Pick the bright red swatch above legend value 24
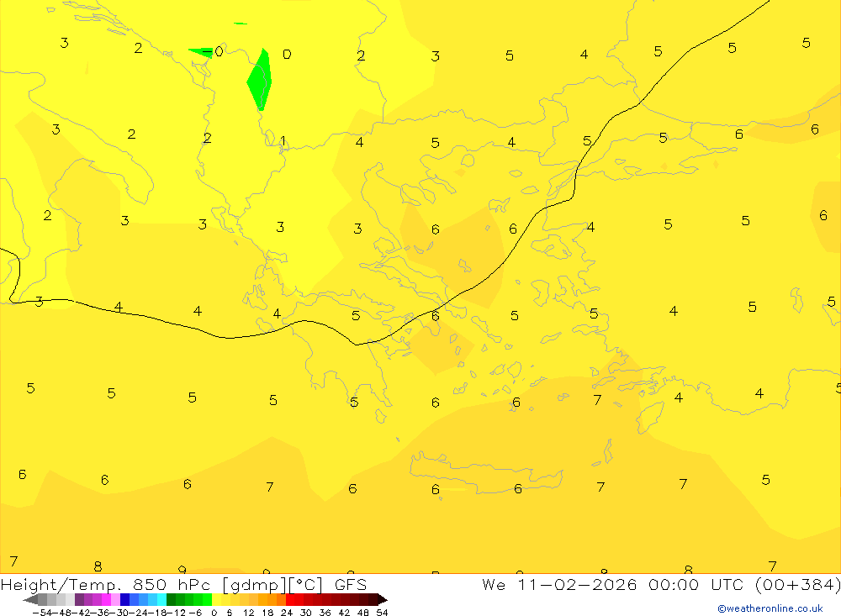The width and height of the screenshot is (841, 616). [291, 600]
